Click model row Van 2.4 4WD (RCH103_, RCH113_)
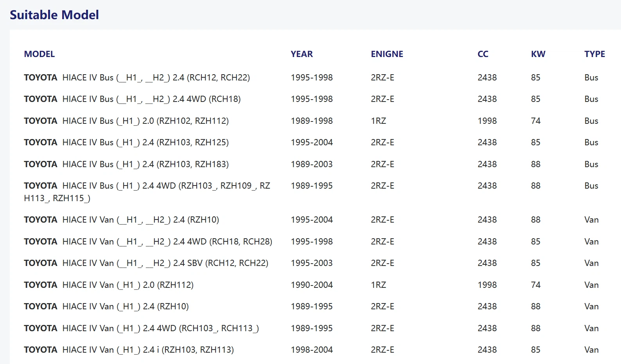Viewport: 621px width, 364px height. pos(142,328)
